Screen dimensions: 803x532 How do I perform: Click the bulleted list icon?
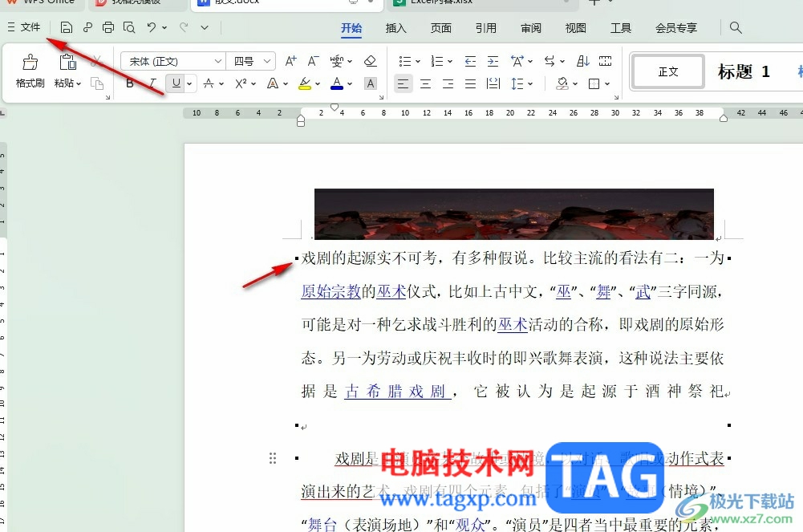pyautogui.click(x=404, y=62)
